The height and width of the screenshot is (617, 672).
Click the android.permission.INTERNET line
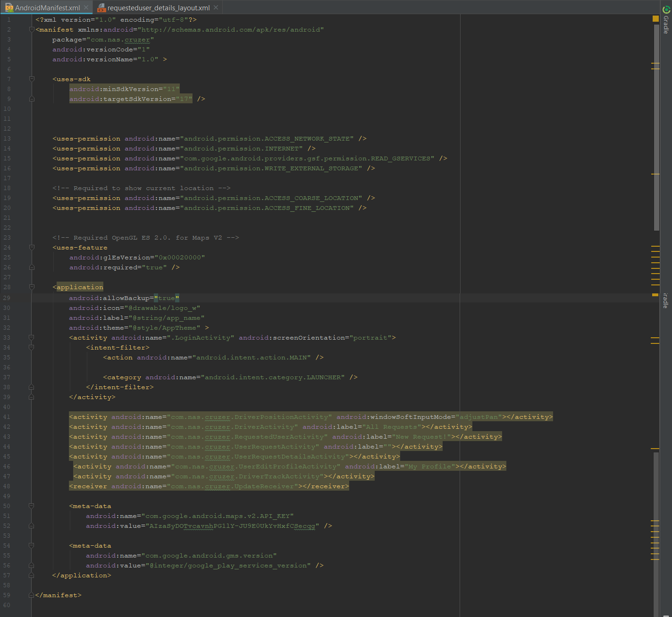184,148
